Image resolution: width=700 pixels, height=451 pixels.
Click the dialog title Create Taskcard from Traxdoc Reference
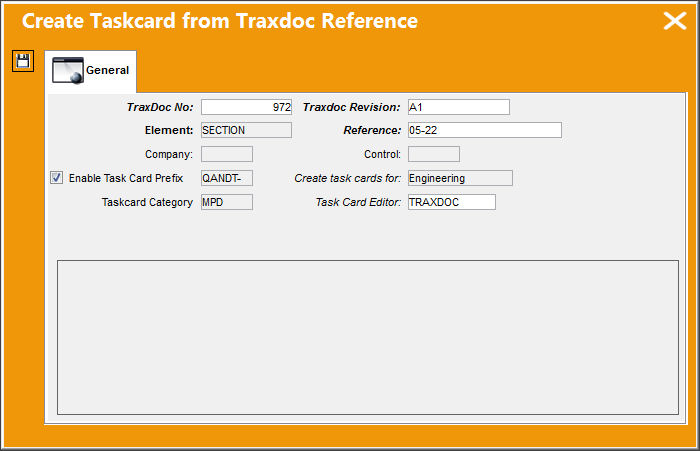(x=220, y=21)
